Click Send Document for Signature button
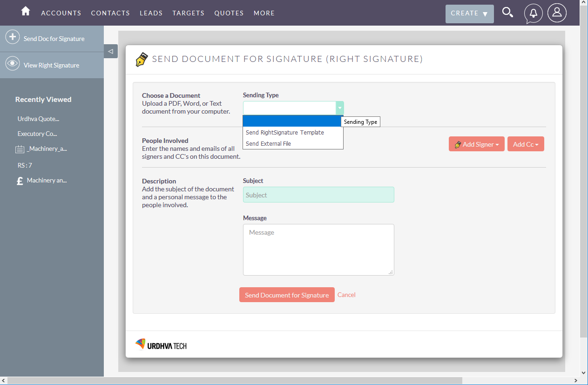588x385 pixels. pos(287,295)
